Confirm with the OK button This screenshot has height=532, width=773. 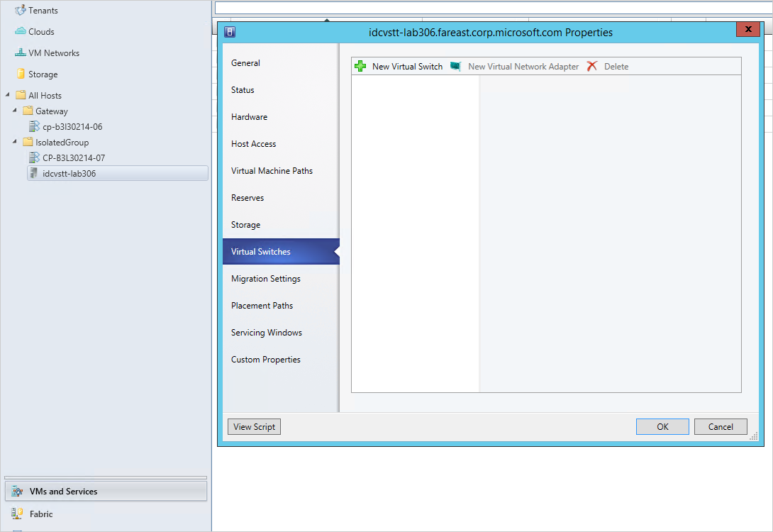662,426
